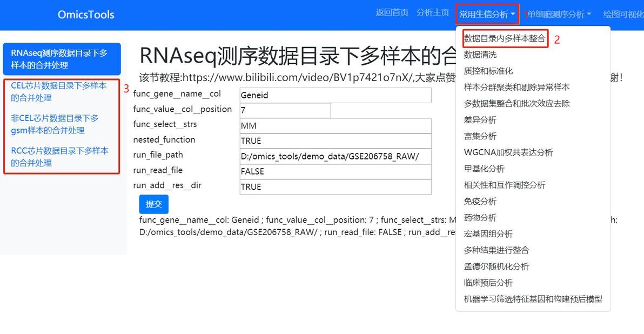Click the nested_function TRUE input
This screenshot has width=644, height=334.
(x=336, y=141)
